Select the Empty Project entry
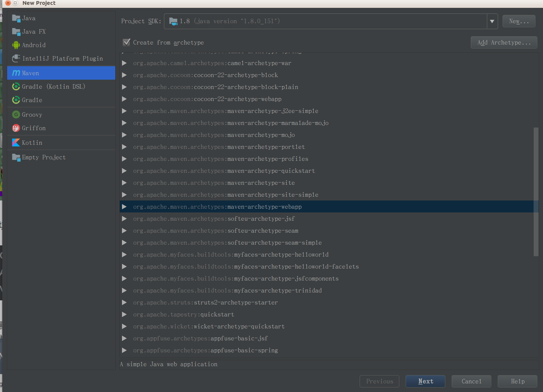This screenshot has width=543, height=392. coord(61,157)
